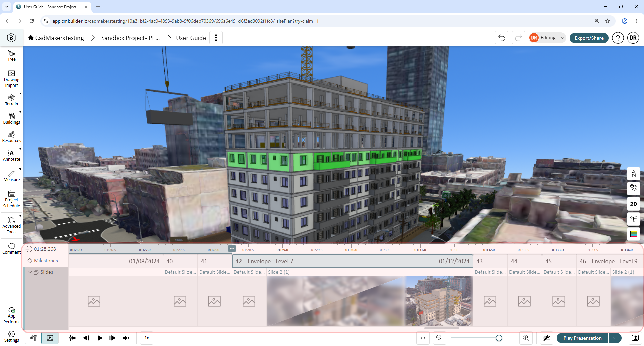Screen dimensions: 644x346
Task: Open a new browser tab
Action: tap(98, 7)
